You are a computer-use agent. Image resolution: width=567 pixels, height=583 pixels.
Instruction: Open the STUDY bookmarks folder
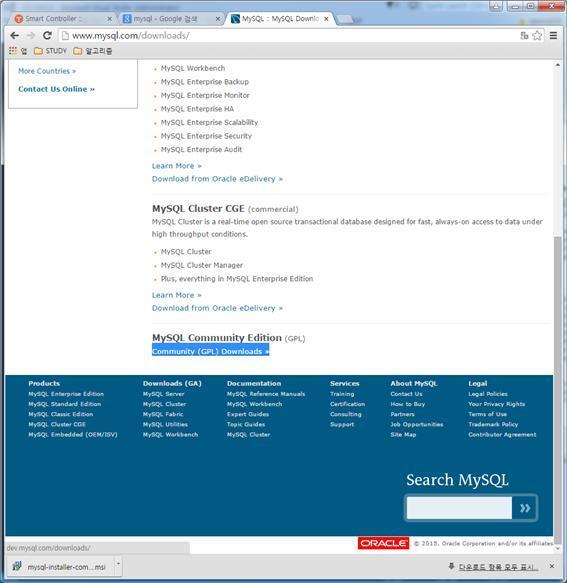(x=50, y=51)
